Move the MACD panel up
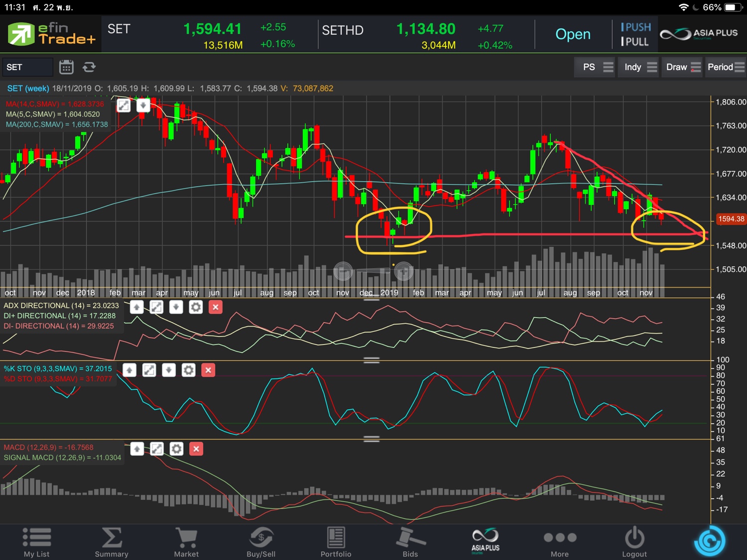The width and height of the screenshot is (747, 560). [137, 449]
